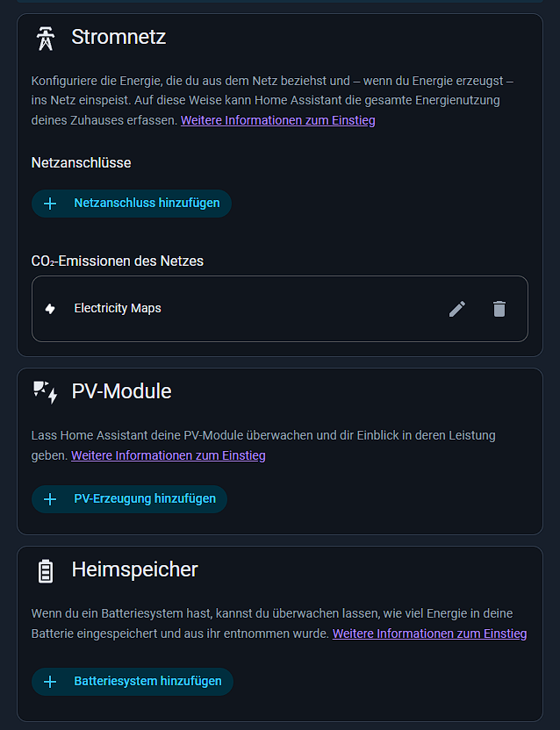Add solar production via PV-Erzeugung hinzufügen
The image size is (560, 730).
coord(130,499)
